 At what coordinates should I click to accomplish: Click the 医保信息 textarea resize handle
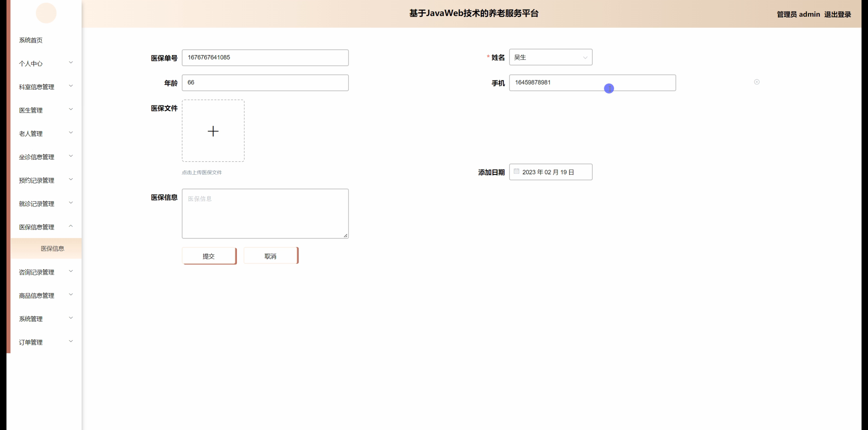[345, 235]
